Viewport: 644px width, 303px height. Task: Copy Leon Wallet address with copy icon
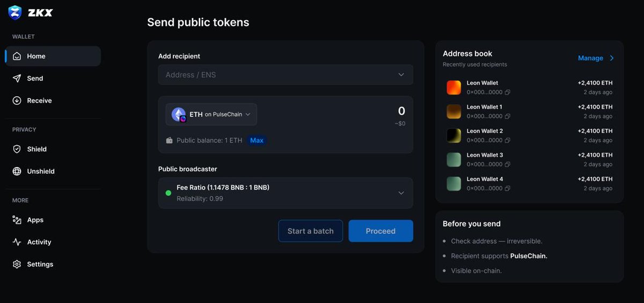[508, 92]
